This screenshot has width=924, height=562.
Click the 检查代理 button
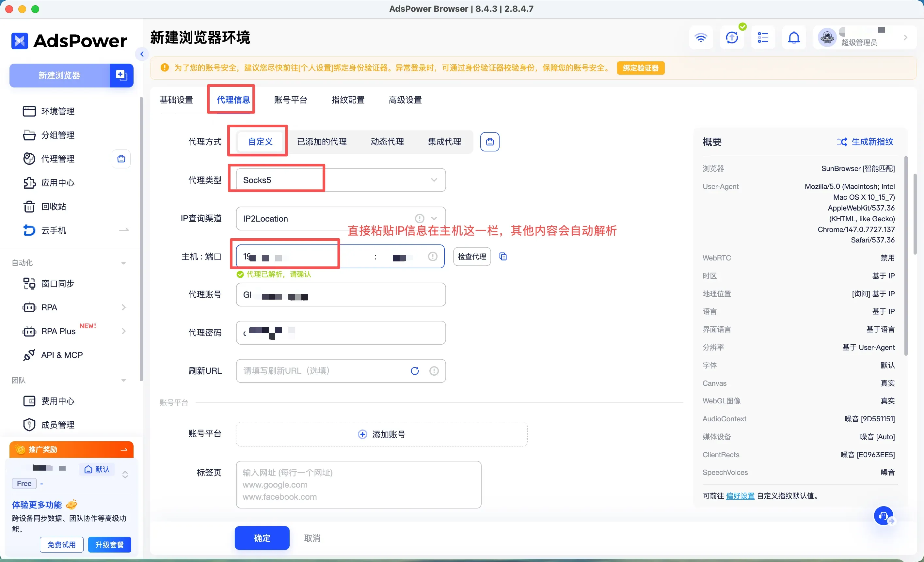click(472, 257)
